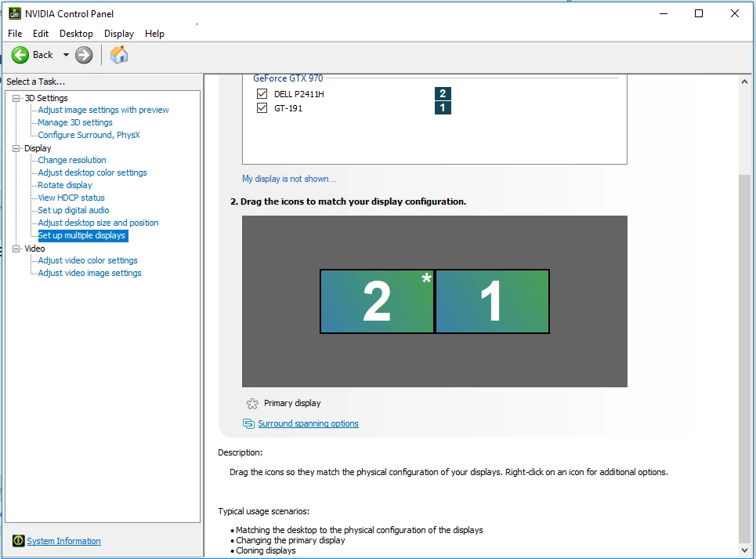Image resolution: width=756 pixels, height=559 pixels.
Task: Select Rotate display task
Action: pos(65,185)
